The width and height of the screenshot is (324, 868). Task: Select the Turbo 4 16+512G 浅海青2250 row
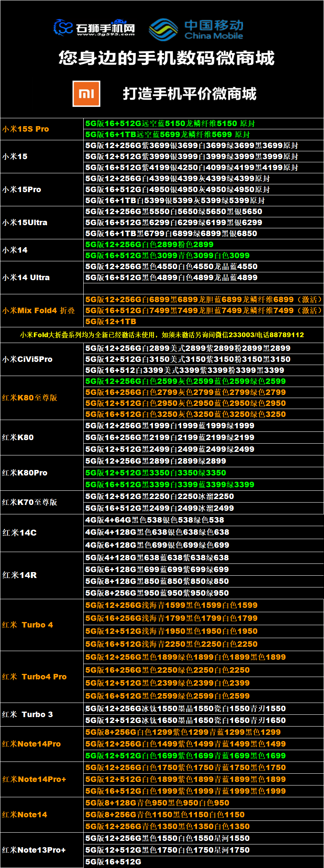[204, 644]
